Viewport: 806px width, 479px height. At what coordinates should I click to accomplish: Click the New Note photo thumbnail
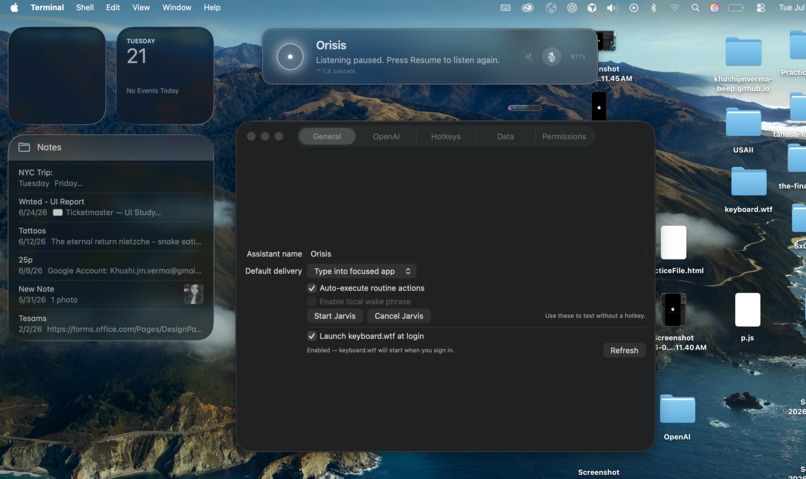pyautogui.click(x=193, y=294)
